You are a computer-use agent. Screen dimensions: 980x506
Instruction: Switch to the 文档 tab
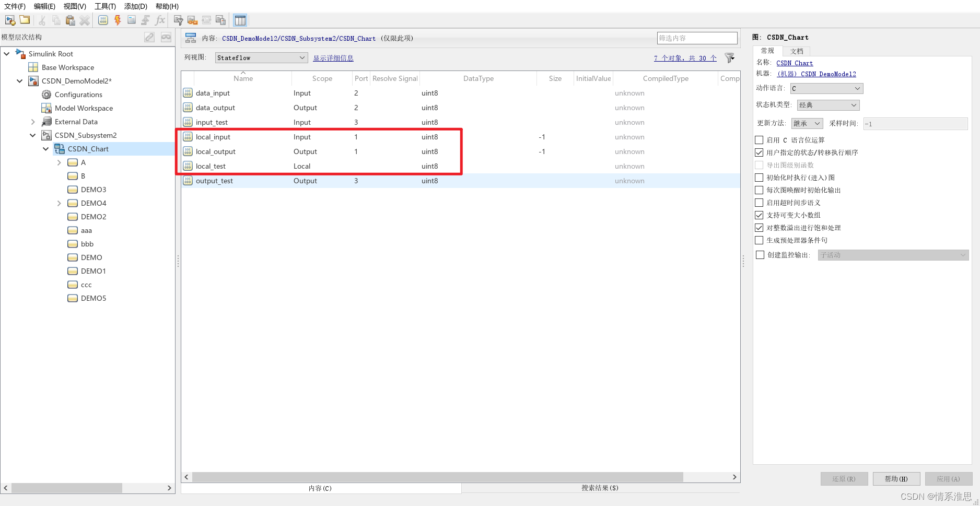click(x=797, y=51)
